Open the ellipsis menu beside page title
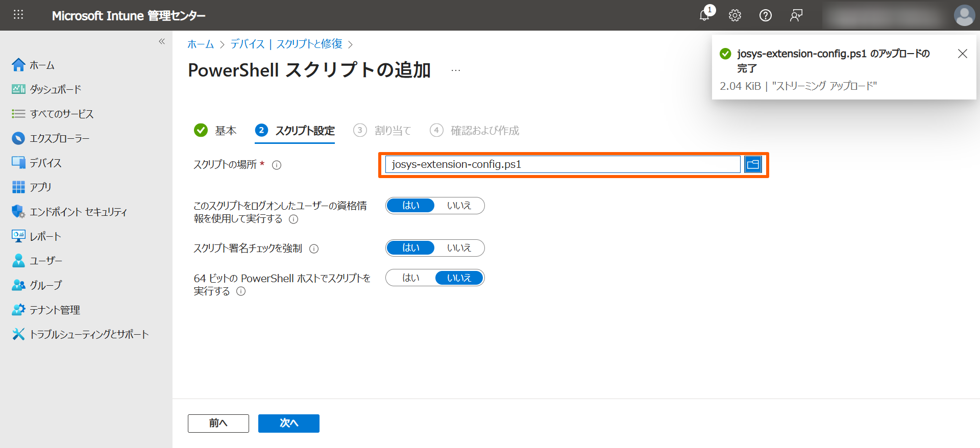980x448 pixels. 456,70
